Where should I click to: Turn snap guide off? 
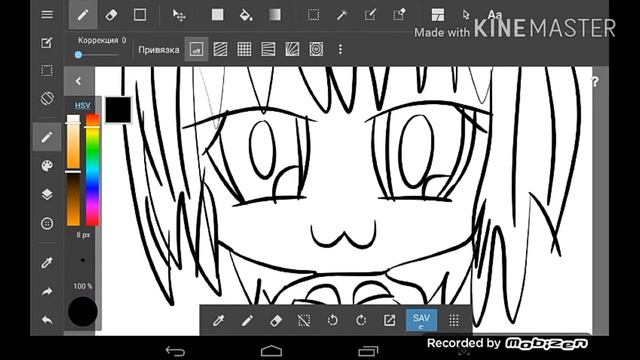[196, 49]
